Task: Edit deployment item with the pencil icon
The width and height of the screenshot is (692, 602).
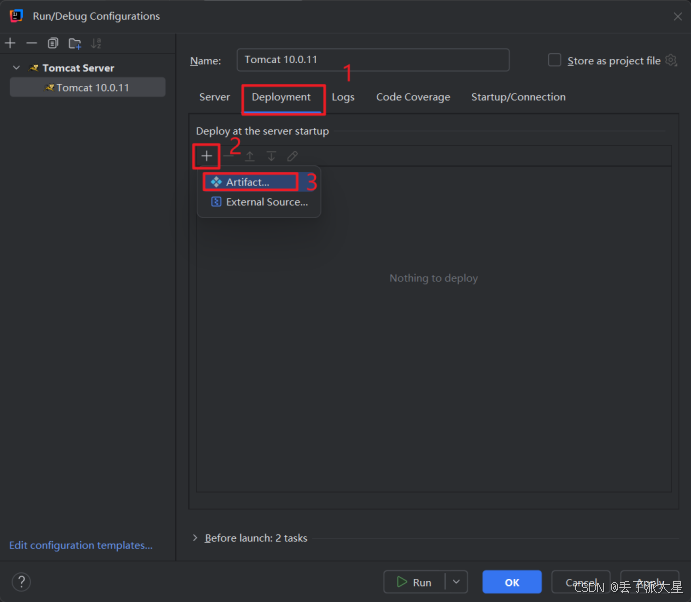Action: pos(292,156)
